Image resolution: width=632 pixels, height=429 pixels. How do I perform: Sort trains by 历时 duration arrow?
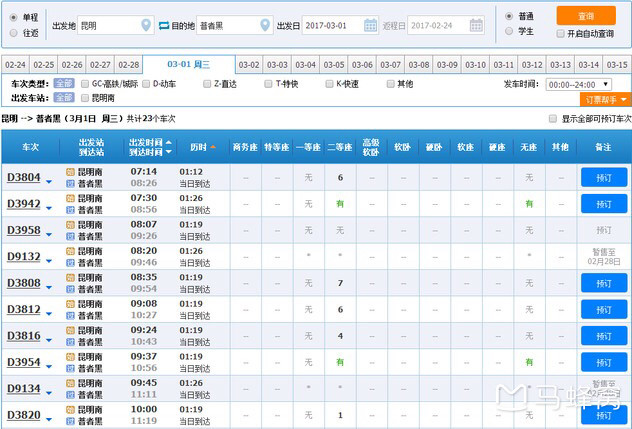click(212, 147)
